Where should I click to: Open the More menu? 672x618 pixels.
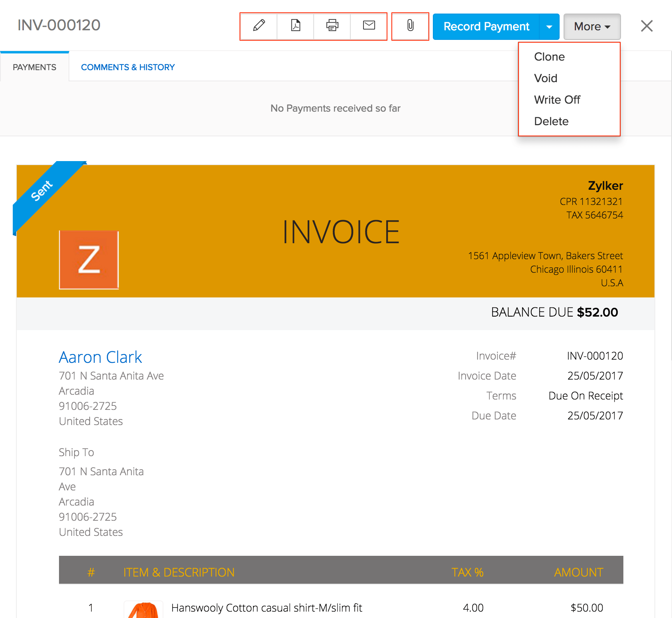tap(591, 26)
